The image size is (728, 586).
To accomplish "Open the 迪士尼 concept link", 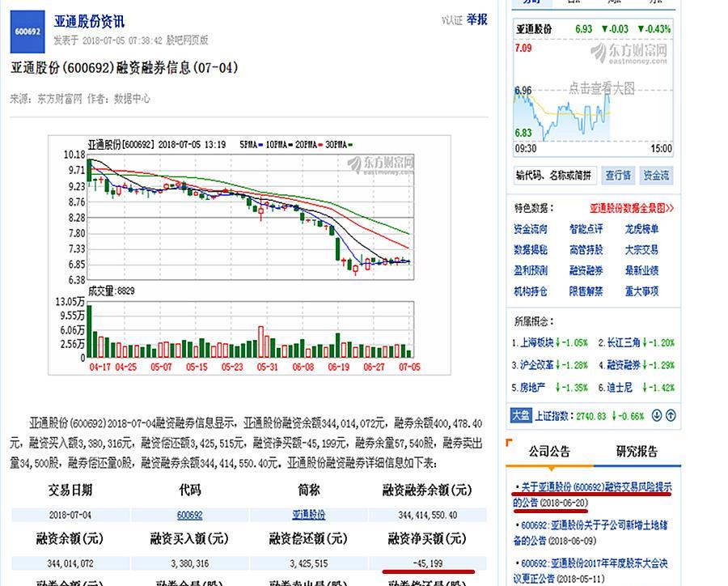I will tap(620, 388).
